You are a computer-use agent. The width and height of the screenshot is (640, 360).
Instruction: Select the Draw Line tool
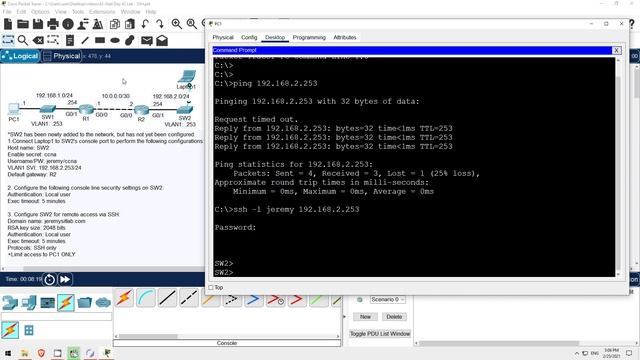click(84, 40)
